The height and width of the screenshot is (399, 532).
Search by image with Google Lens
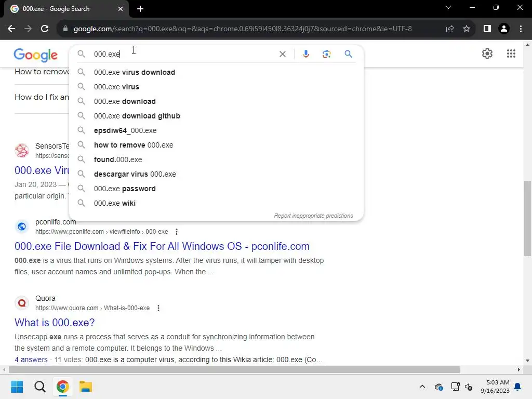click(326, 54)
